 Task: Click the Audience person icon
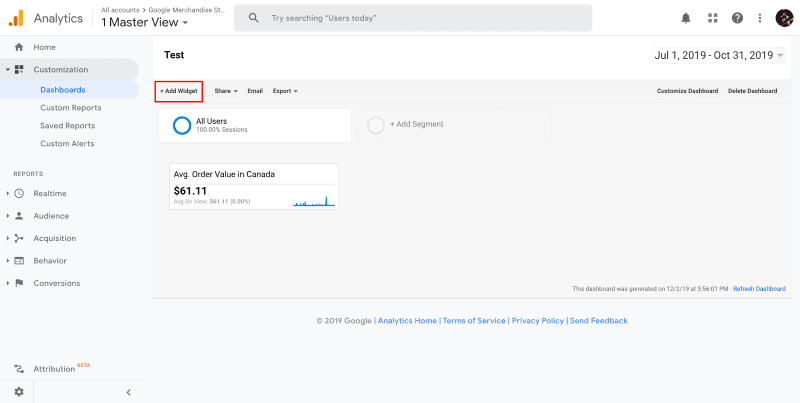pos(19,216)
